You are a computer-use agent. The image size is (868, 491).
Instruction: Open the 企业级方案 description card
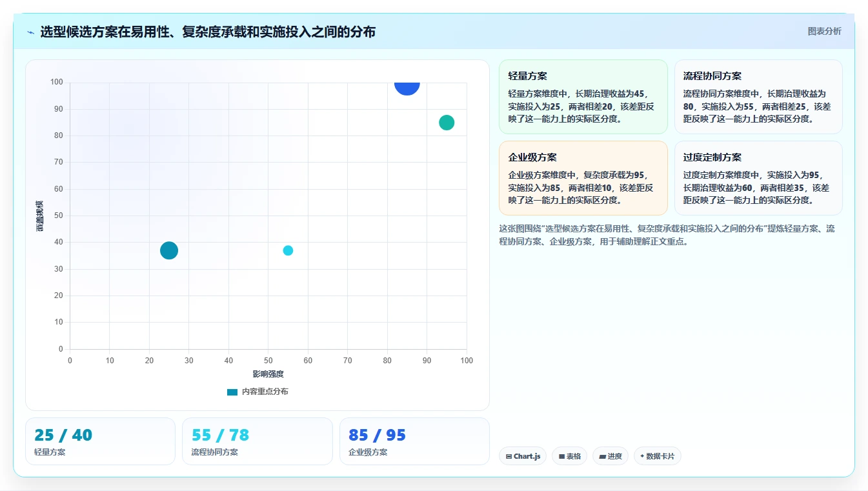tap(583, 178)
